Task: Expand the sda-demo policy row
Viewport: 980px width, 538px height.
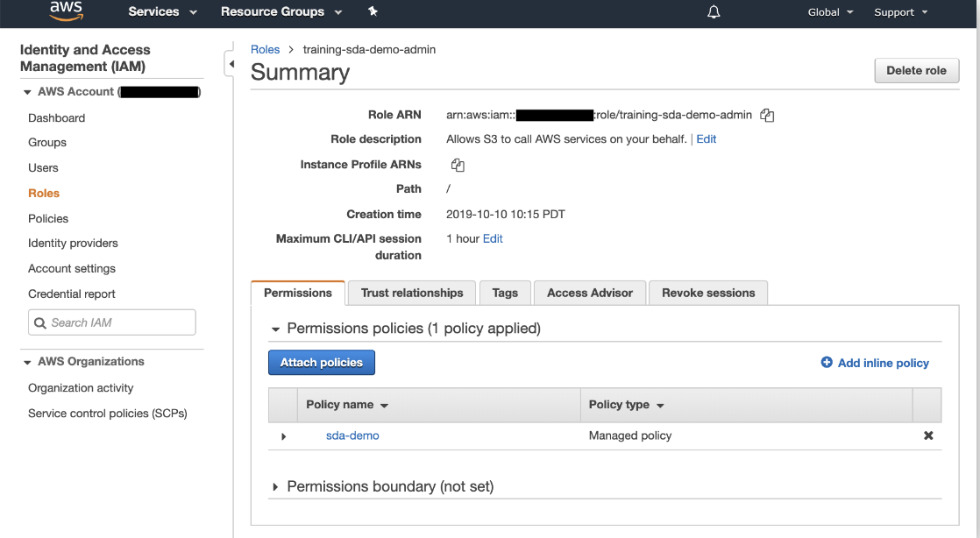Action: tap(284, 436)
